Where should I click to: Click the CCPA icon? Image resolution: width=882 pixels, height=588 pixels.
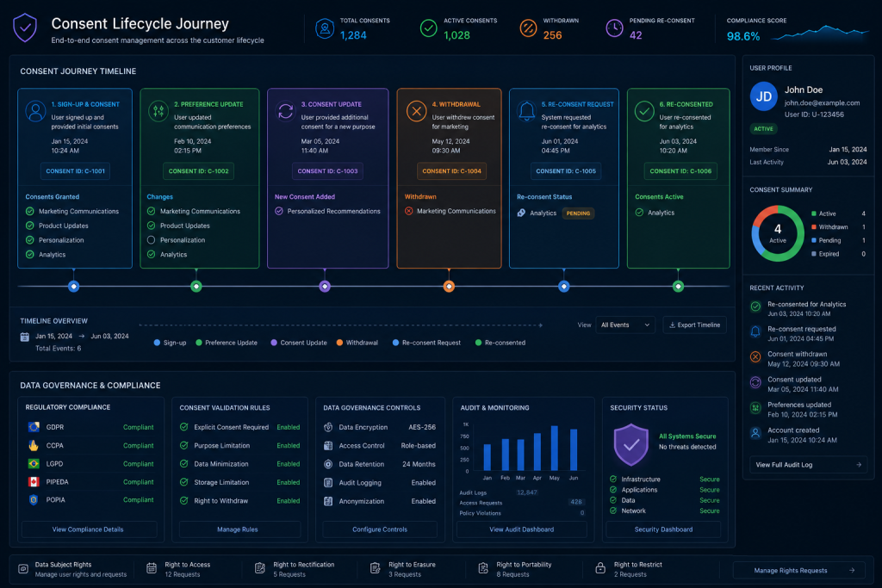(34, 446)
